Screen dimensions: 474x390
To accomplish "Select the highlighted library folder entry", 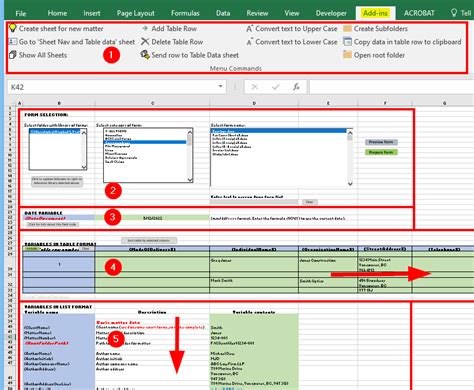I will (55, 131).
